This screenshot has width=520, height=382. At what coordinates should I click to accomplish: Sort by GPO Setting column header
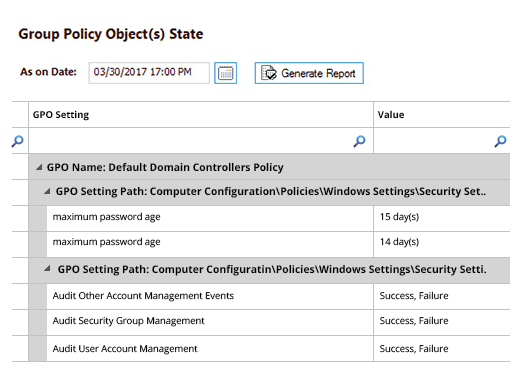pyautogui.click(x=201, y=115)
